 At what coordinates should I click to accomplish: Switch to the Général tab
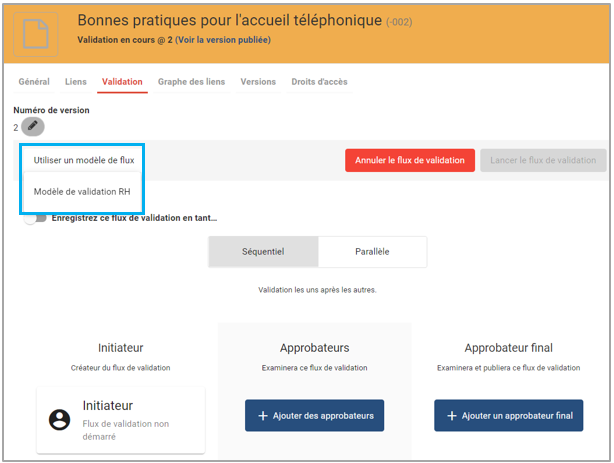[34, 82]
